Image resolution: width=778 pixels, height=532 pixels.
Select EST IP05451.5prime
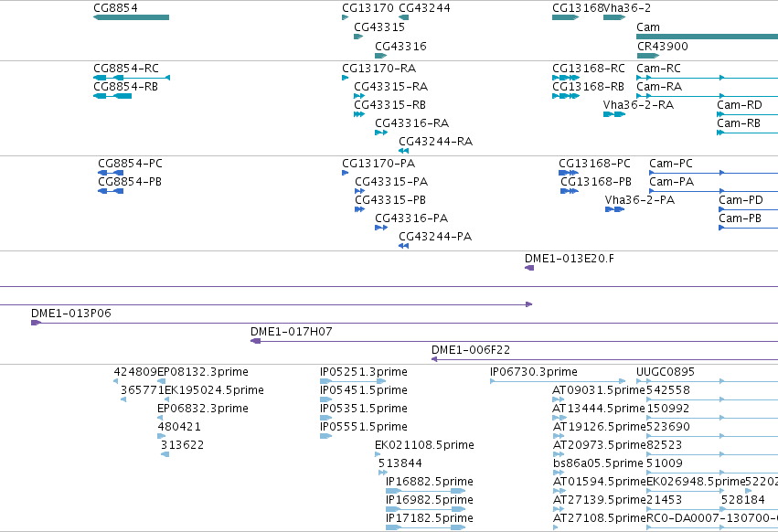point(364,390)
